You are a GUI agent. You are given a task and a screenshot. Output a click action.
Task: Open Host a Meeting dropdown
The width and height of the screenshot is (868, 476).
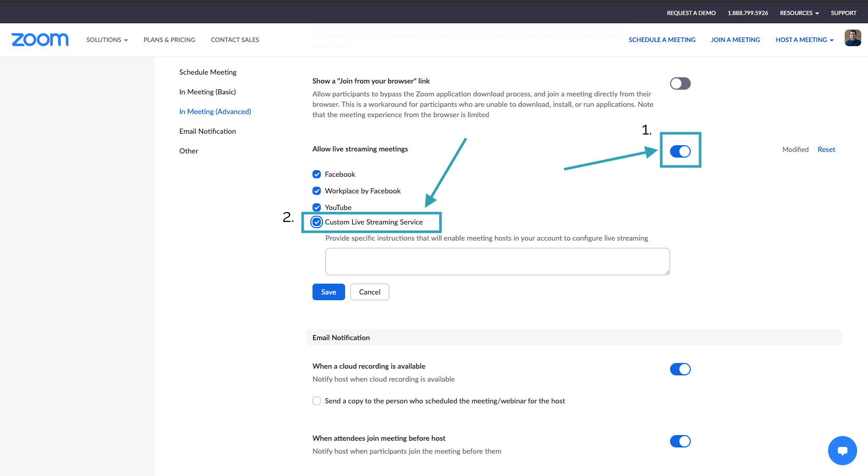(x=804, y=40)
